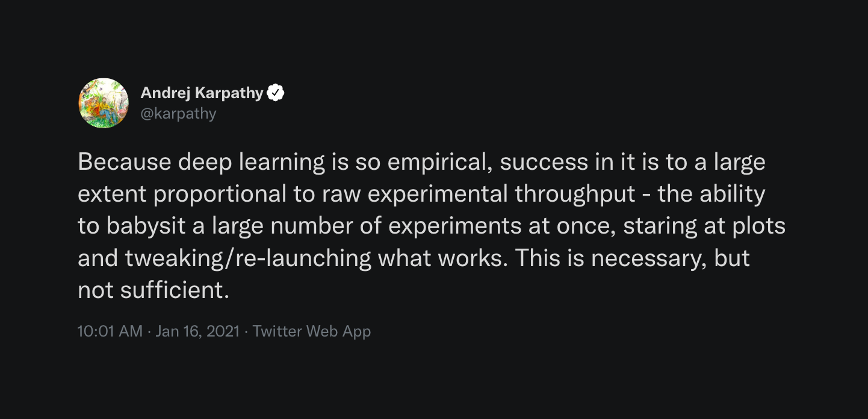The width and height of the screenshot is (868, 419).
Task: Click the word 'babysit' in the tweet
Action: coord(141,226)
